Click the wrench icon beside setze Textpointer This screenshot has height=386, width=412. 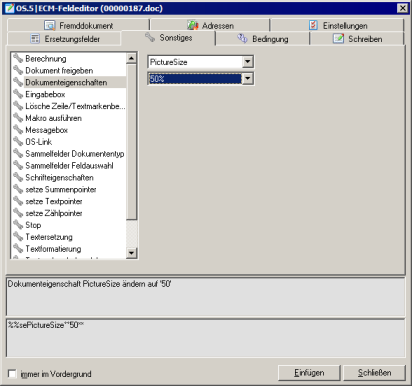tap(18, 201)
